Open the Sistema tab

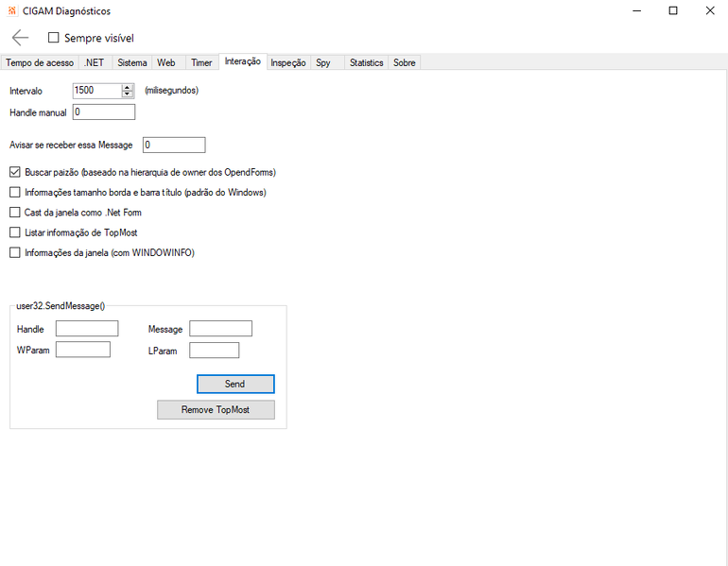click(132, 62)
